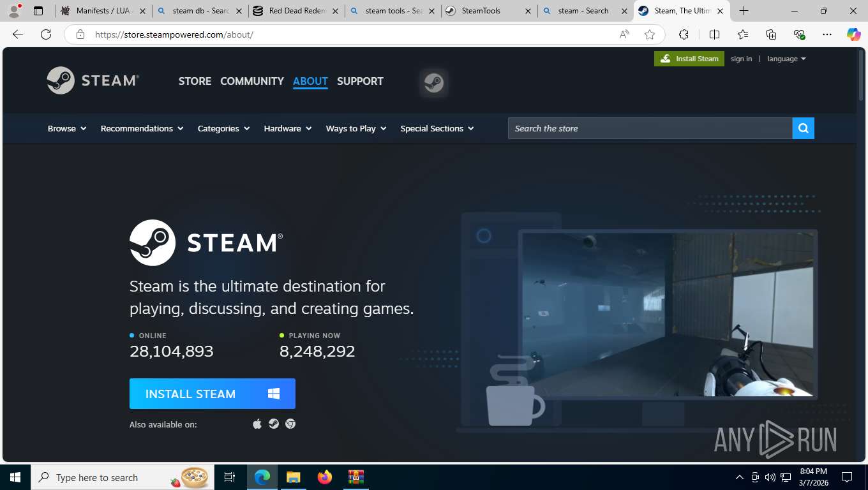Expand Special Sections dropdown
This screenshot has width=868, height=490.
(437, 128)
